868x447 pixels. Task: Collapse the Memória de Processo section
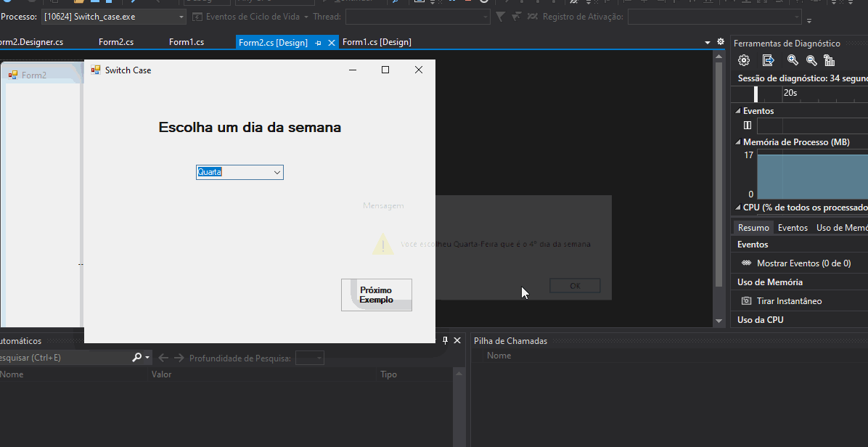[x=738, y=142]
